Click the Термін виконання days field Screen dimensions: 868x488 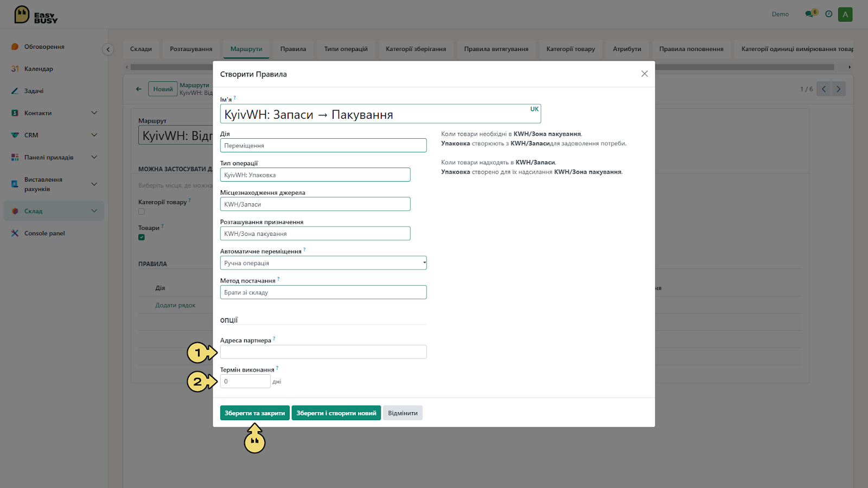(x=245, y=381)
